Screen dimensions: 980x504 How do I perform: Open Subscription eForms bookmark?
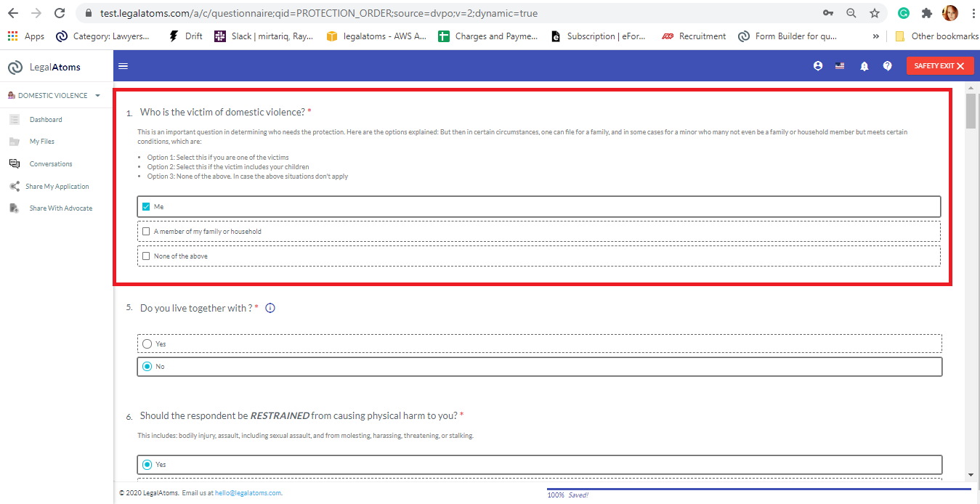click(599, 36)
